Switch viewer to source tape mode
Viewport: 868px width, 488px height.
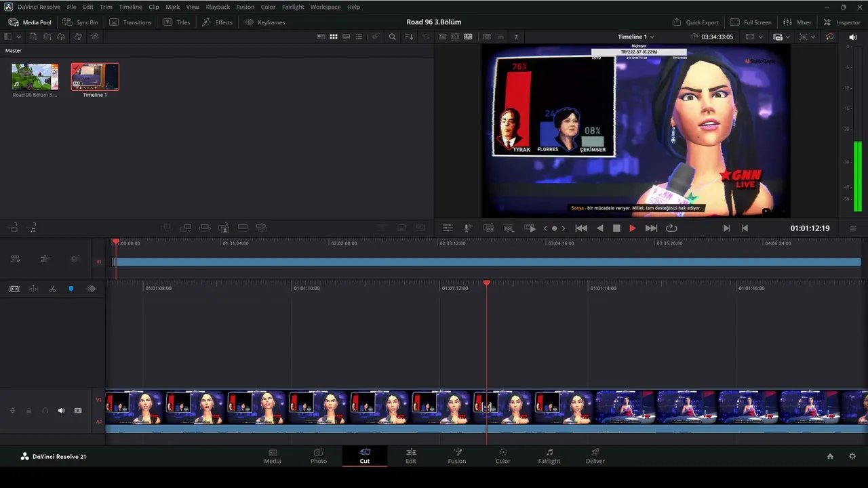[455, 37]
